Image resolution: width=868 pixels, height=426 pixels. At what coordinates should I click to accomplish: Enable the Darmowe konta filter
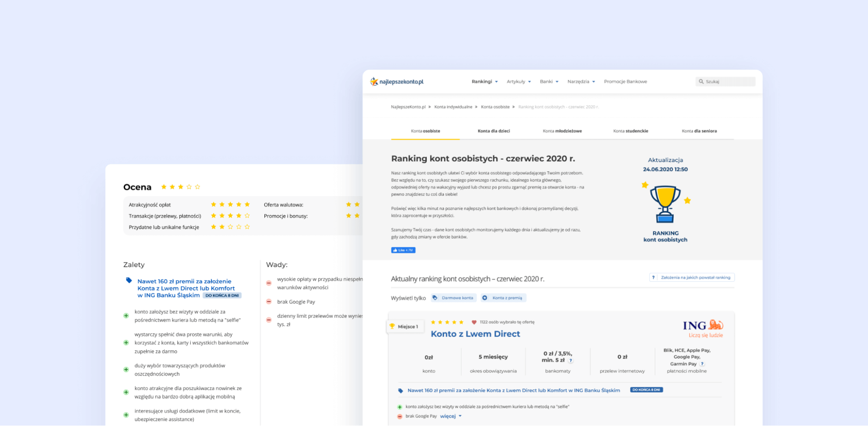(x=454, y=298)
